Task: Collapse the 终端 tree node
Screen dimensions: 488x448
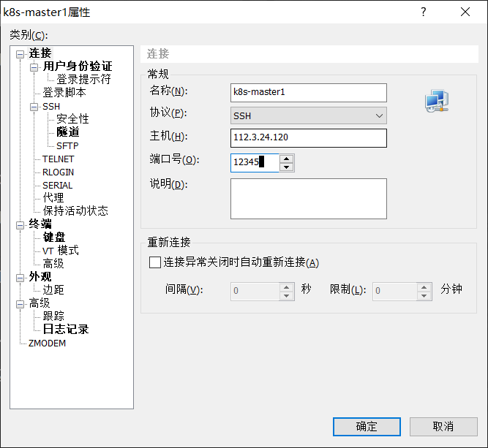Action: [20, 225]
